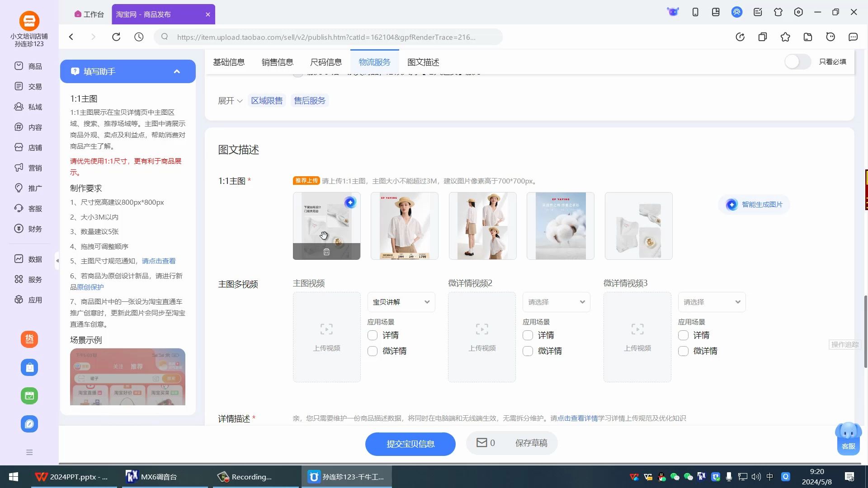Click the 提交宝贝信息 button

(410, 444)
